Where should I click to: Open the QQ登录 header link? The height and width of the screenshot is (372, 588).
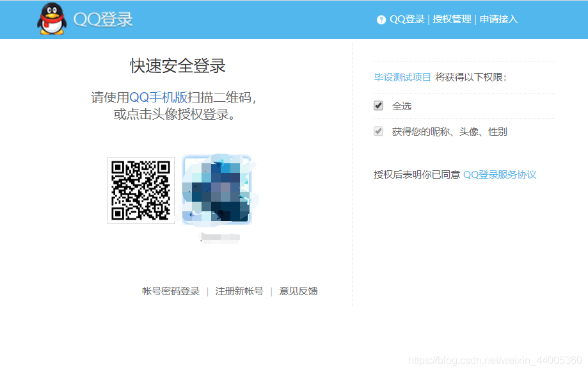407,19
